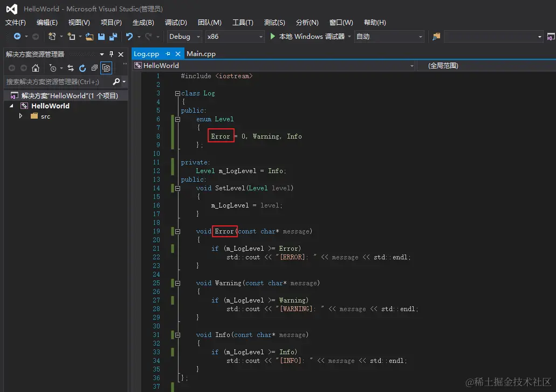This screenshot has width=556, height=392.
Task: Sync with active document icon
Action: click(71, 68)
